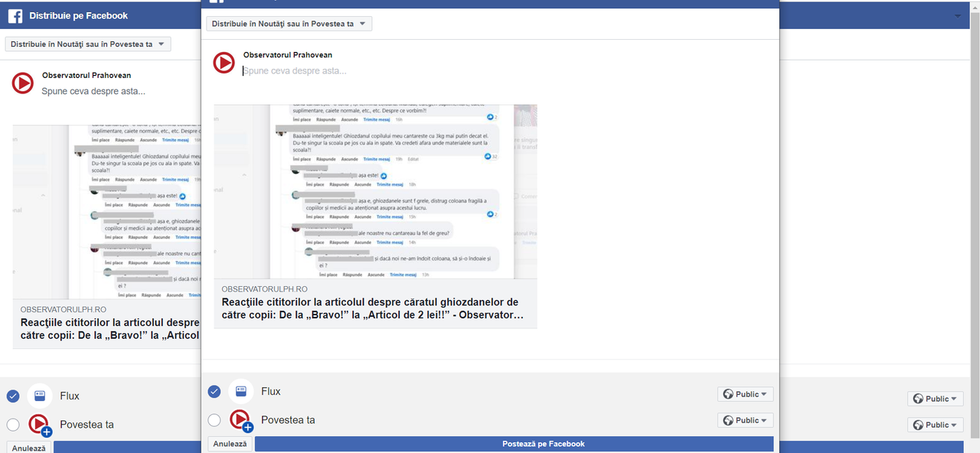The width and height of the screenshot is (980, 453).
Task: Toggle the Flux checkbox in the front dialog
Action: click(214, 392)
